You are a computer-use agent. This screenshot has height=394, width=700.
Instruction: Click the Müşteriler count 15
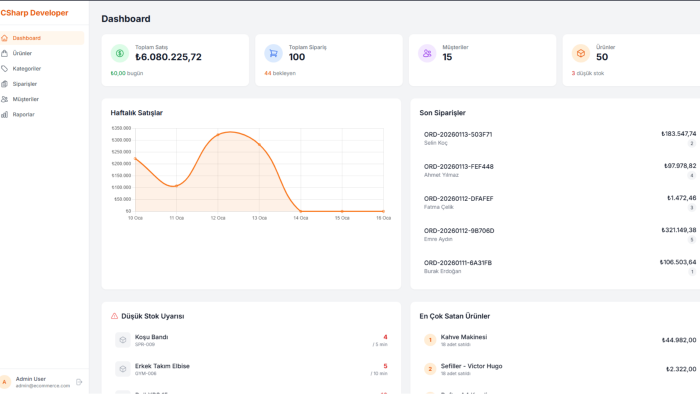coord(447,57)
